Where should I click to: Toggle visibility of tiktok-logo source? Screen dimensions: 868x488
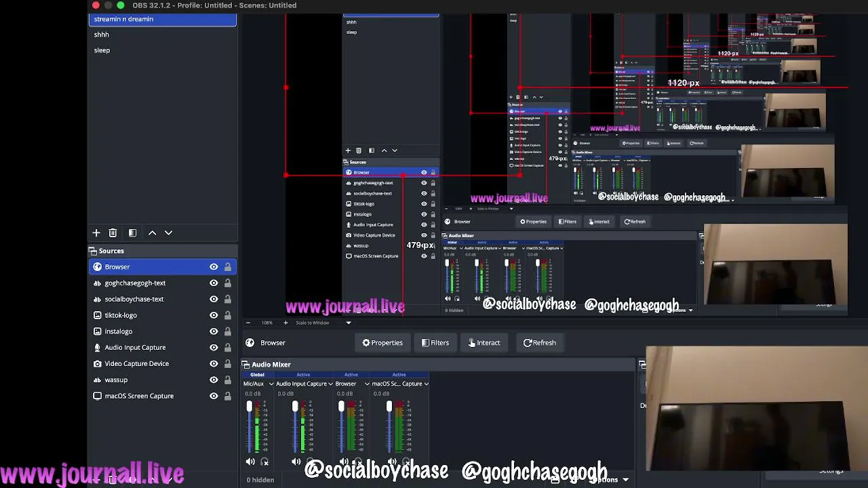tap(214, 315)
